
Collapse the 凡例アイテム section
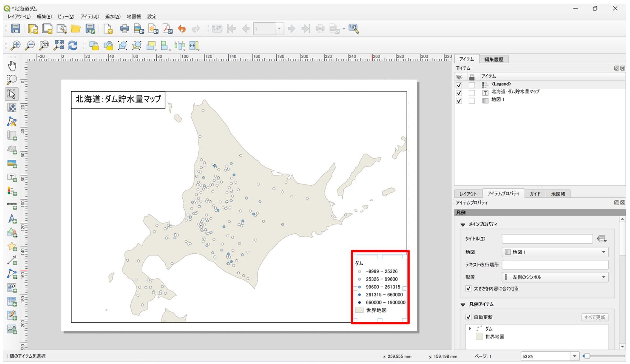pos(463,305)
